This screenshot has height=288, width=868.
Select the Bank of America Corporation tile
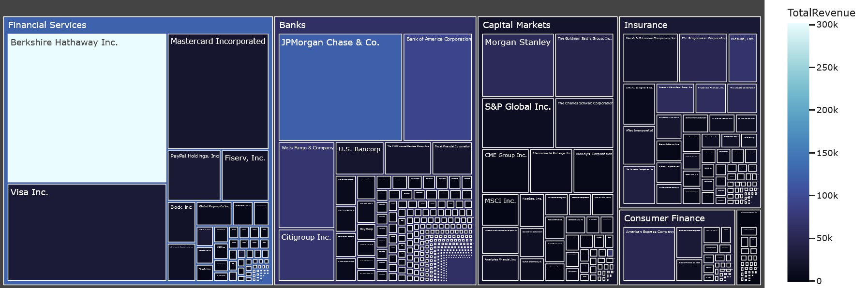click(437, 87)
